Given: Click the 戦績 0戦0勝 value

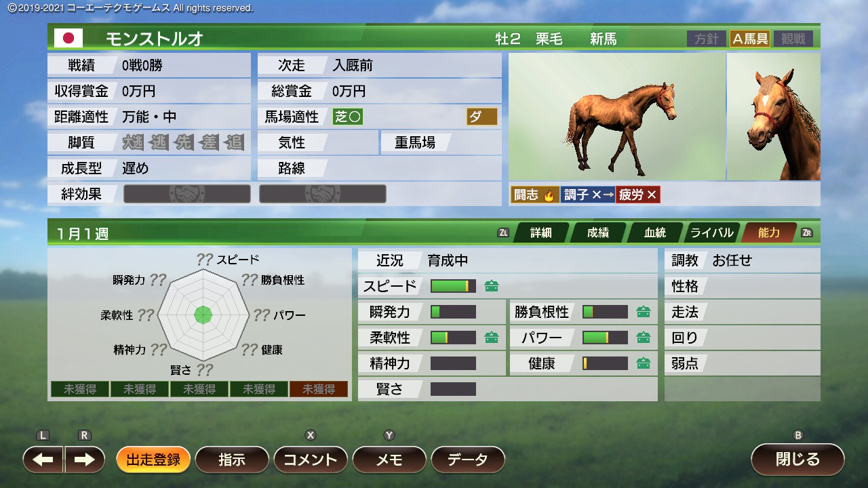Looking at the screenshot, I should pos(142,65).
